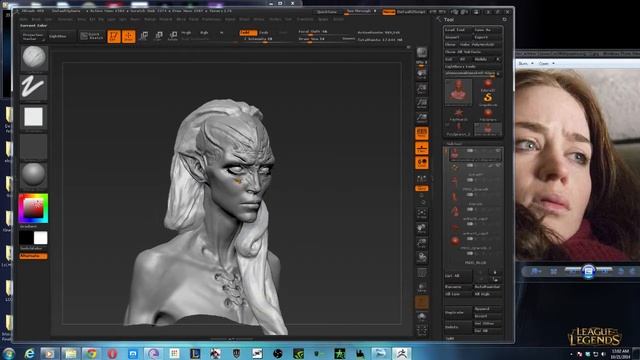Open the Transform menu
640x360 pixels.
[x=305, y=19]
